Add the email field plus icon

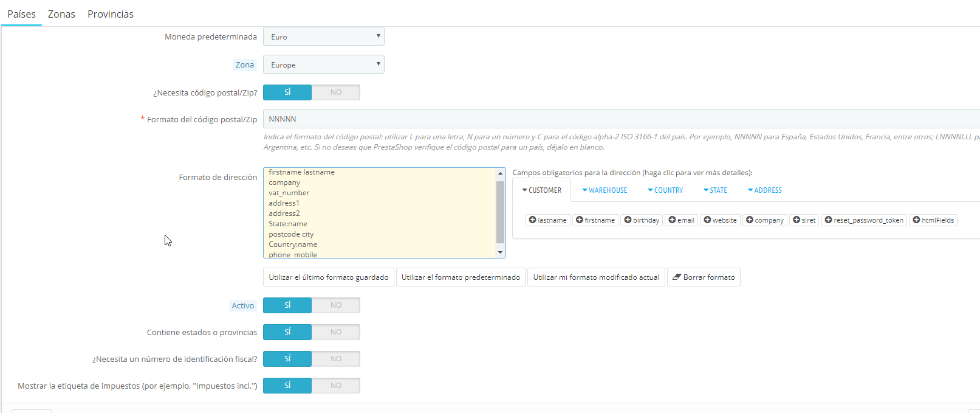[x=672, y=220]
